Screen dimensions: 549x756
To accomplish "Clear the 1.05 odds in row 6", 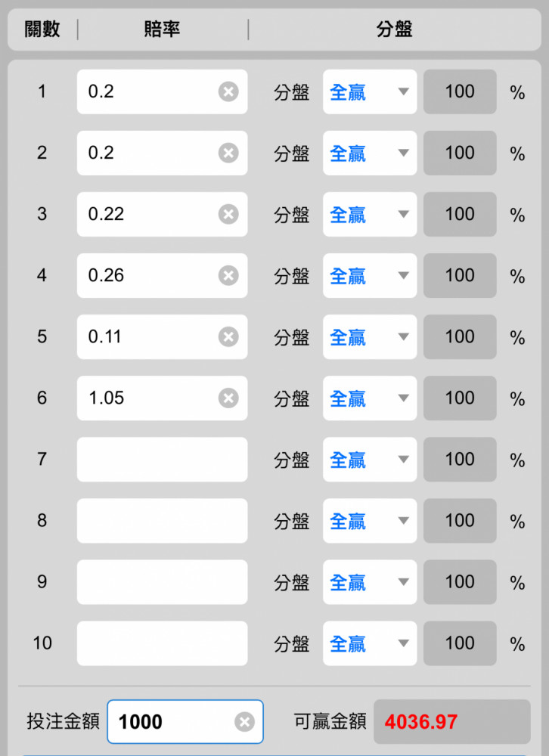I will click(228, 398).
